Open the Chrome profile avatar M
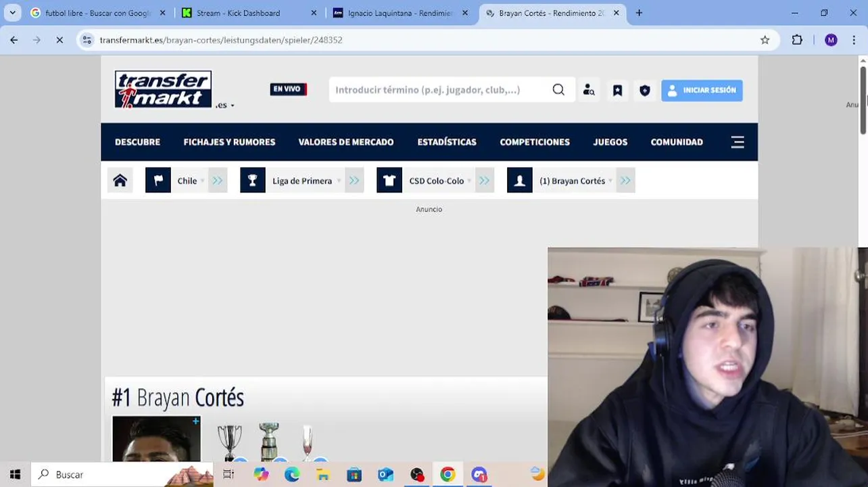Viewport: 868px width, 487px height. pos(831,40)
